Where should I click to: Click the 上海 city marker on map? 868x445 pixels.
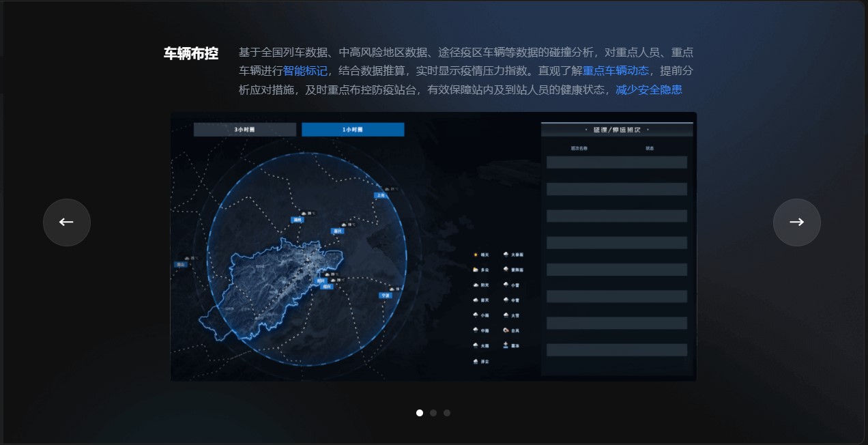pyautogui.click(x=381, y=195)
